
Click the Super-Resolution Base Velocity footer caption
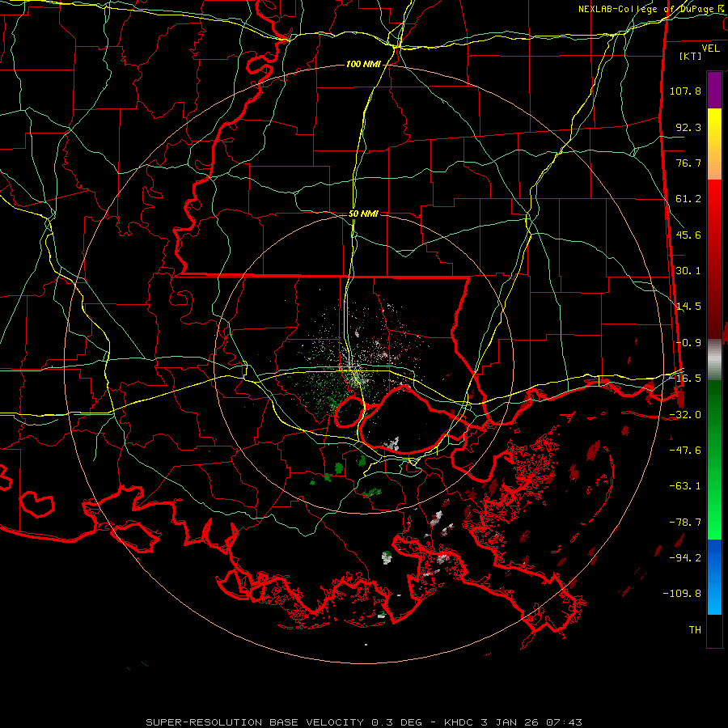click(x=364, y=722)
